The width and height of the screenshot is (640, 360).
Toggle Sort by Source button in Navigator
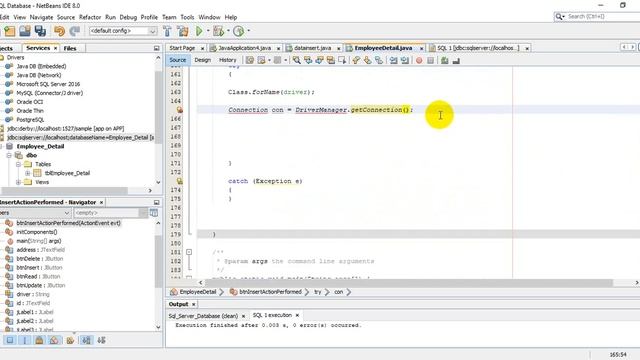coord(101,340)
